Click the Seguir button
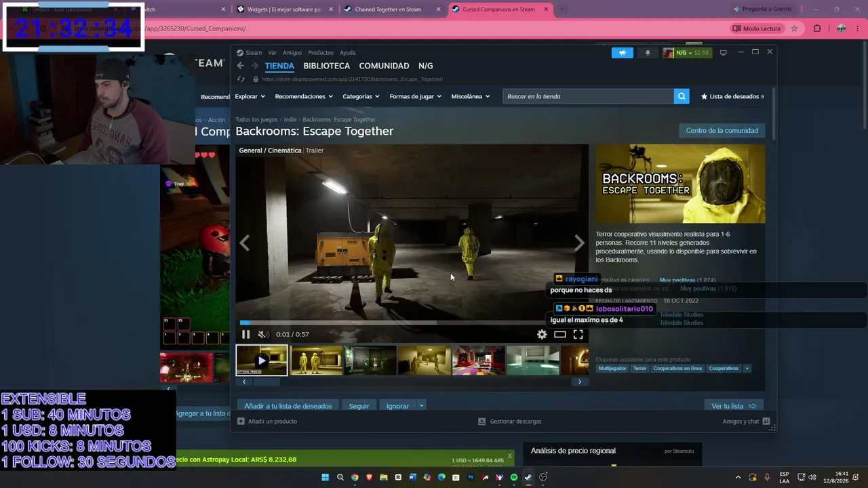Screen dimensions: 868x488 (x=359, y=406)
